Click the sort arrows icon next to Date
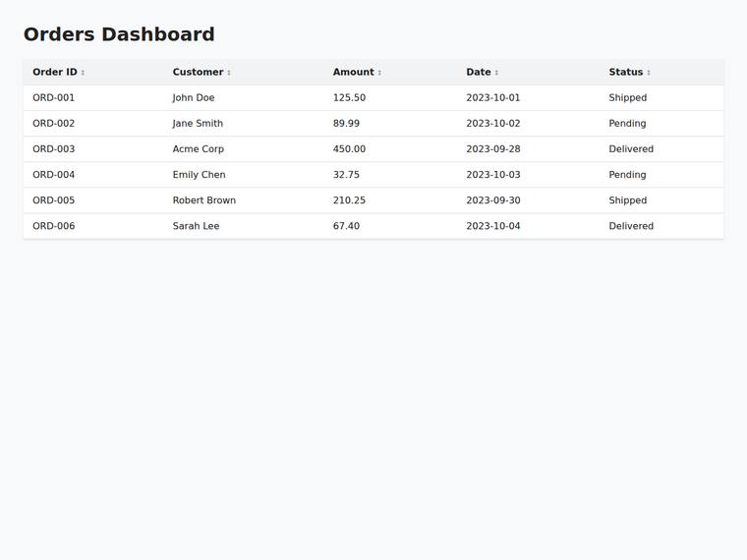The width and height of the screenshot is (747, 560). [496, 73]
